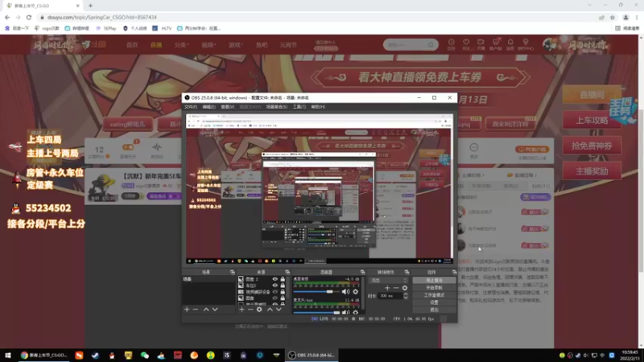Open OBS 帮助(H) menu
The image size is (644, 362).
(318, 107)
